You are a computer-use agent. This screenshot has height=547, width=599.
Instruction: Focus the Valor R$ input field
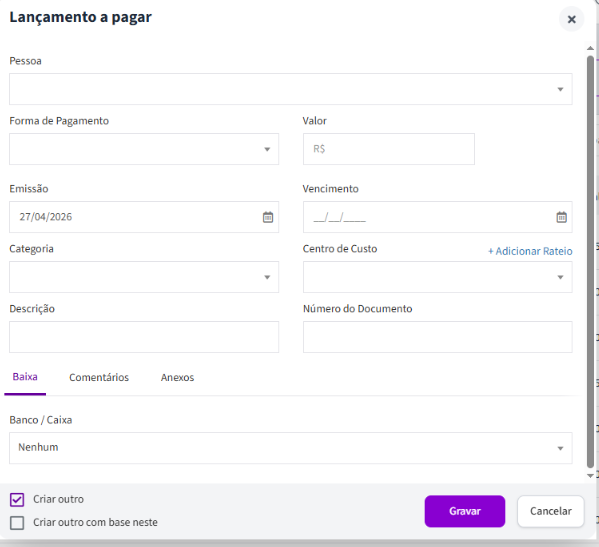click(x=389, y=149)
